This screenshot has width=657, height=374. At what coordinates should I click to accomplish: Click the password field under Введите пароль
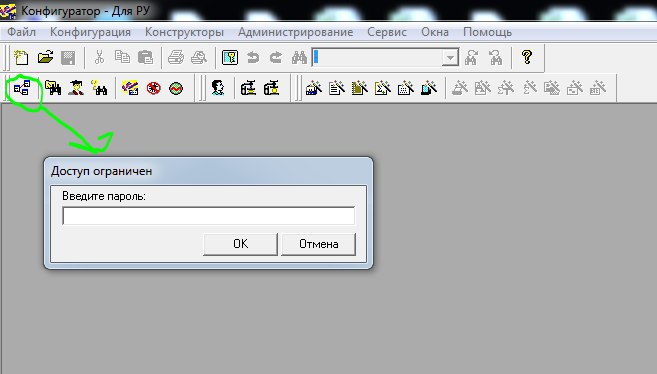pos(209,216)
